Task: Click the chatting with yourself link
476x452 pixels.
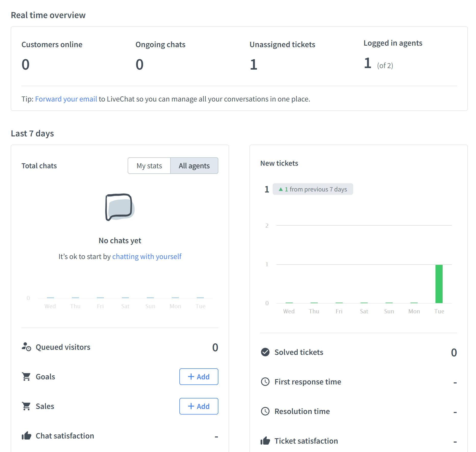Action: tap(147, 256)
